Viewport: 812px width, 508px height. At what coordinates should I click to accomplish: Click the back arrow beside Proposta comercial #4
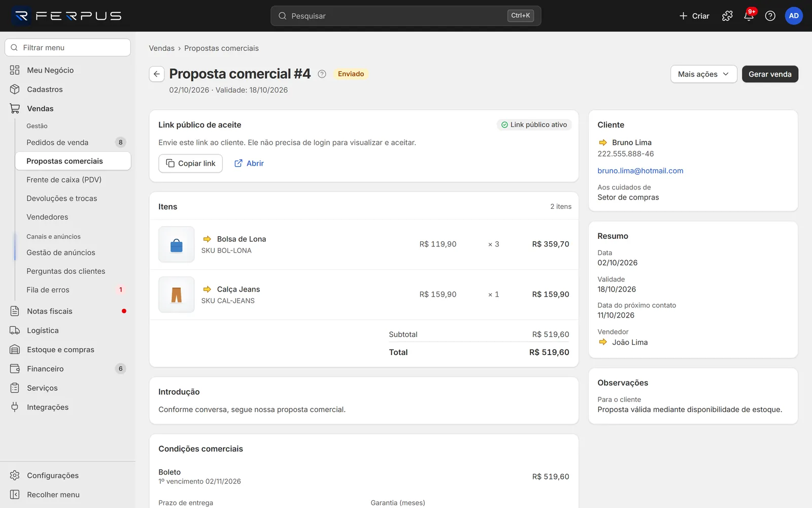[157, 74]
